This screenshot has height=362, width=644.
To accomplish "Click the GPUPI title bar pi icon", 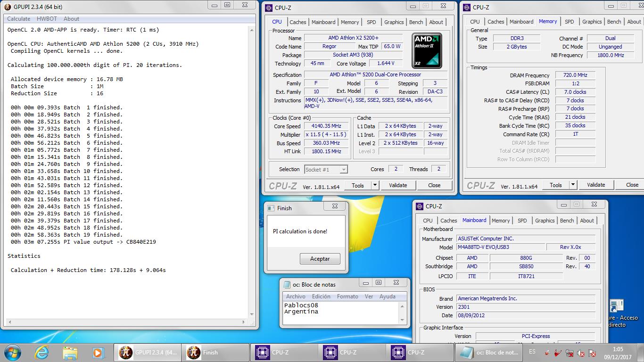I will (x=8, y=7).
